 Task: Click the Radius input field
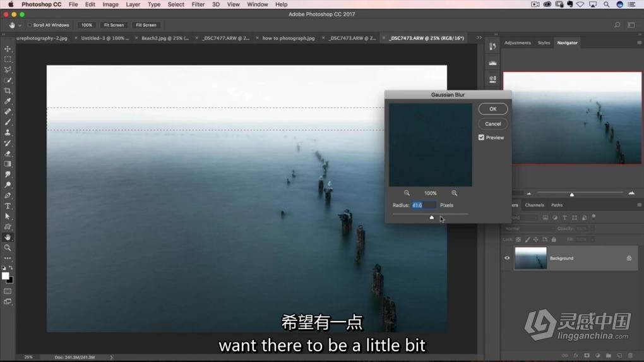pos(424,205)
